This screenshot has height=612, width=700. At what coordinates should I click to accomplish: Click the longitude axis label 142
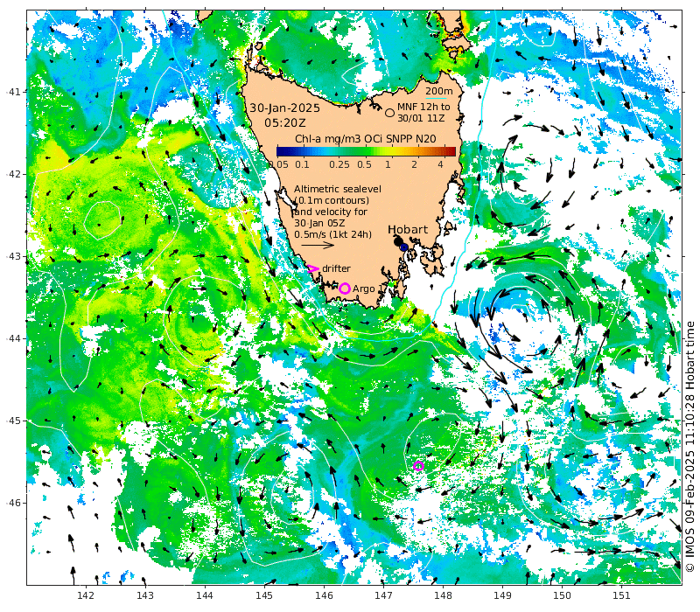86,595
